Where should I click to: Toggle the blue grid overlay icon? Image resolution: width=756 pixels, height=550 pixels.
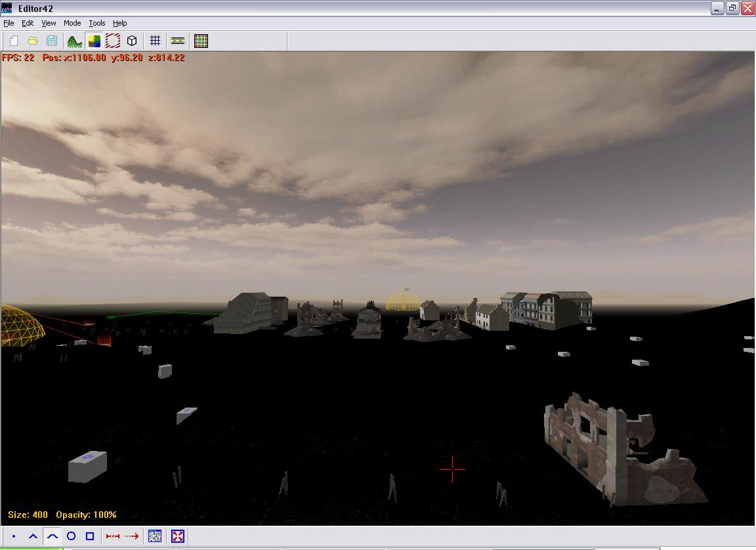coord(155,41)
